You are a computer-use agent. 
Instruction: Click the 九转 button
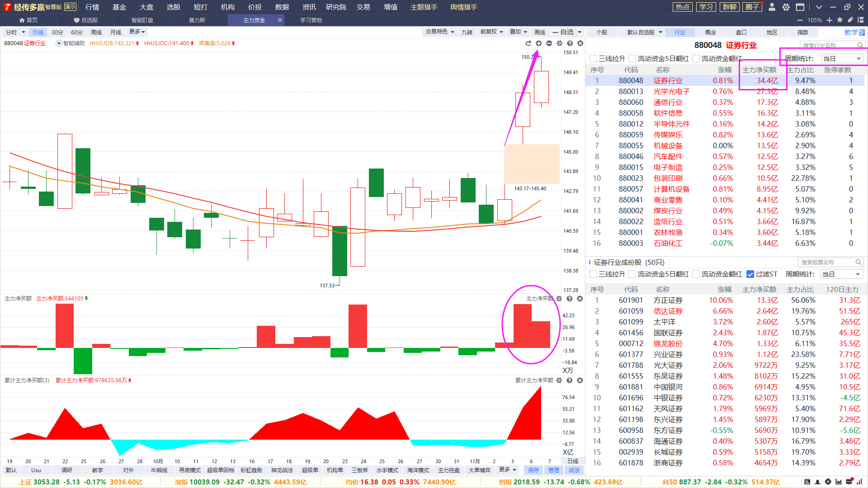467,32
